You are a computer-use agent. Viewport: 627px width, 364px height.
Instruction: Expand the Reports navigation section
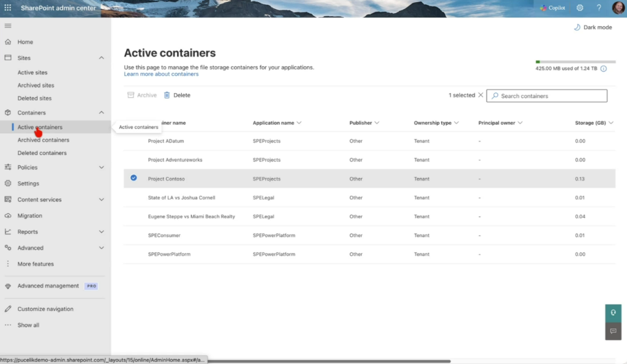(x=102, y=232)
